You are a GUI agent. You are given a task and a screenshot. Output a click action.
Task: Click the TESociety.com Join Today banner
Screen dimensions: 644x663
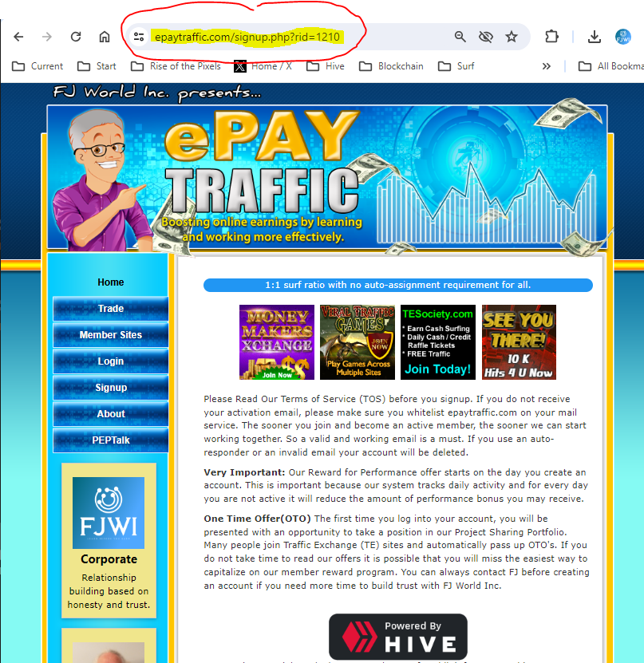[438, 342]
